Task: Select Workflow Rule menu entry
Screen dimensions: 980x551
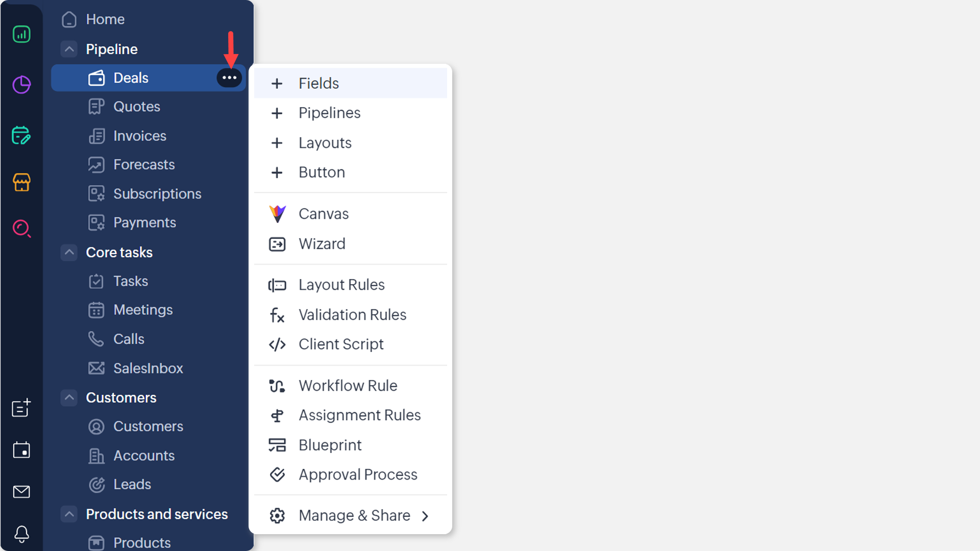Action: click(348, 386)
